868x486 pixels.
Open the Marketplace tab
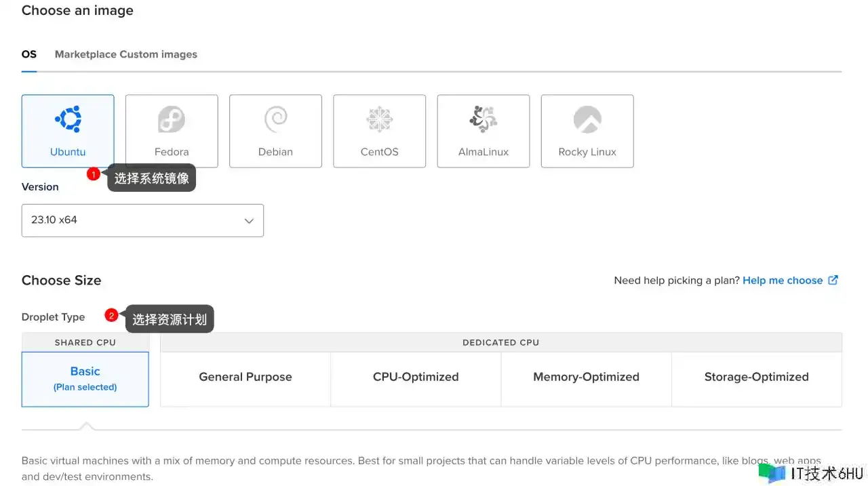pyautogui.click(x=85, y=54)
